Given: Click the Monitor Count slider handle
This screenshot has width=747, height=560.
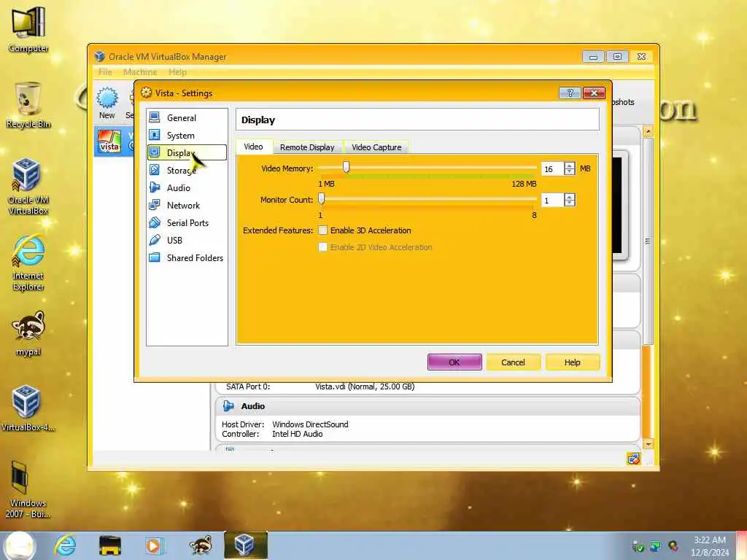Looking at the screenshot, I should point(322,198).
